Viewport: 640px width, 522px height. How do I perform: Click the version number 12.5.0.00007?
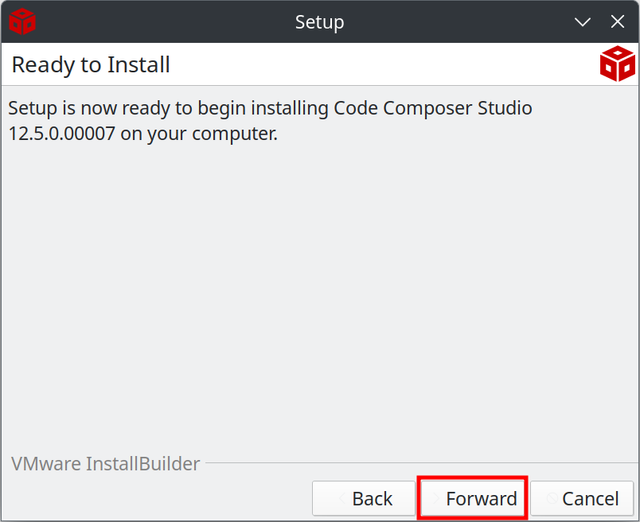point(62,133)
